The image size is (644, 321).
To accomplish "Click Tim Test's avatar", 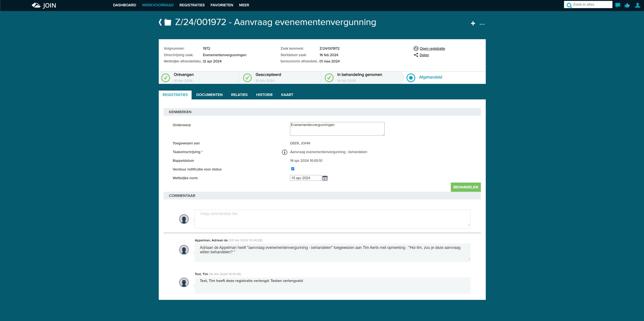I will [184, 282].
